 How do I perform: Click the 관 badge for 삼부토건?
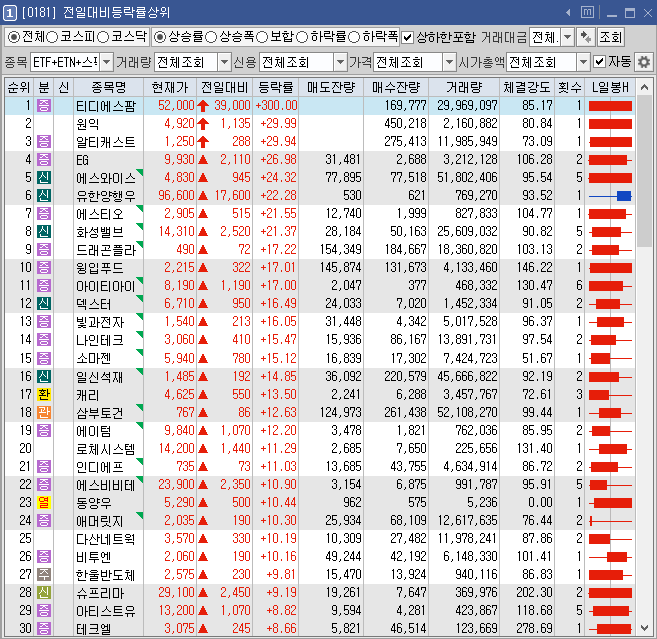tap(44, 412)
